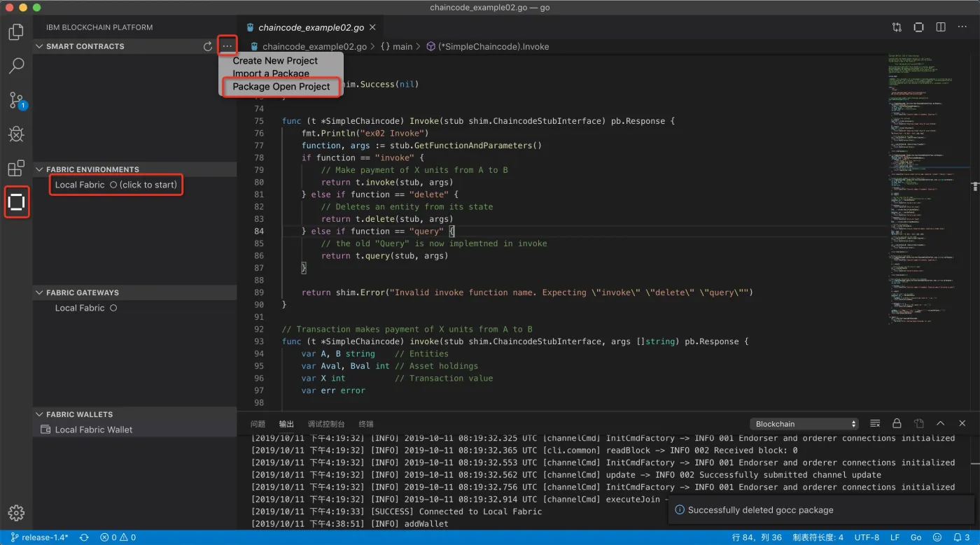Screen dimensions: 980x545
Task: Click release-1.4* branch in status bar
Action: pos(39,537)
